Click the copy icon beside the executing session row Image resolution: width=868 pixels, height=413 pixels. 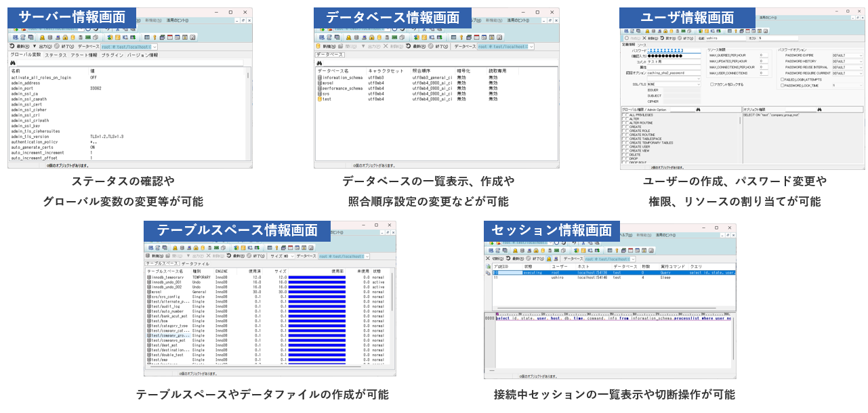(x=487, y=272)
